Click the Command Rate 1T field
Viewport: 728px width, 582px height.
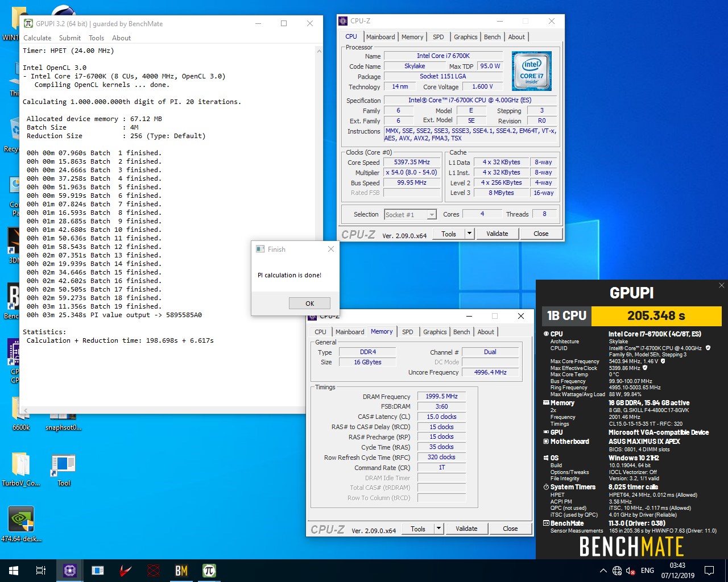(441, 468)
